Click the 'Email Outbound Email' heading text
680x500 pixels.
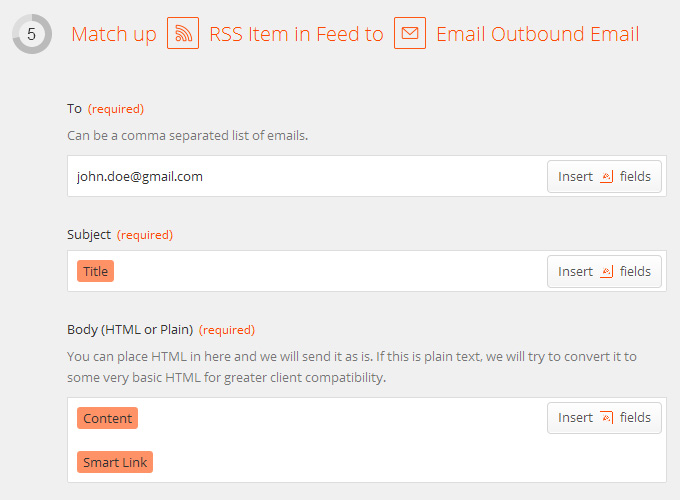pos(538,34)
